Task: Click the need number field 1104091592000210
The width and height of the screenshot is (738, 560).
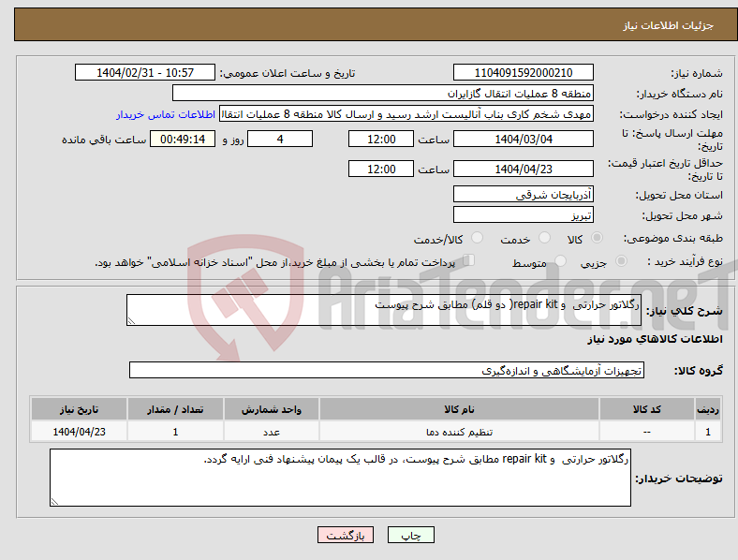Action: point(523,72)
